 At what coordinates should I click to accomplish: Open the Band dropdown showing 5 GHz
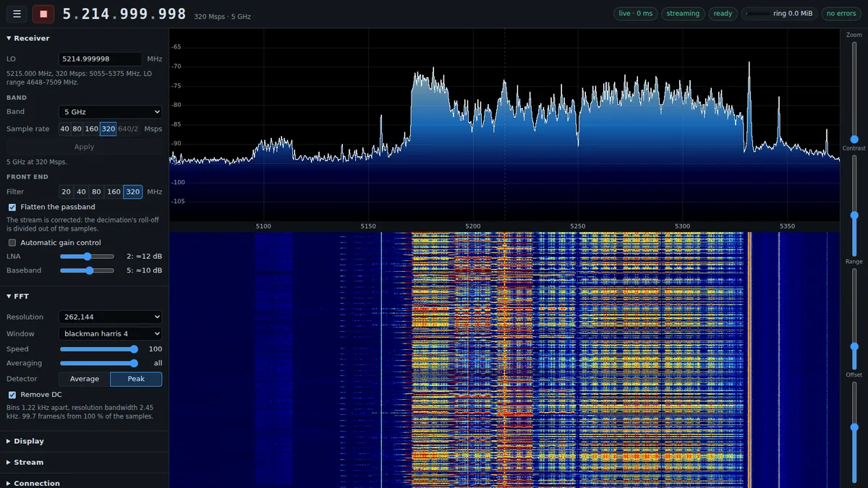coord(110,112)
